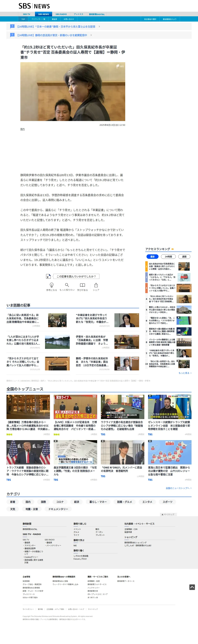Open 静岡新聞データベース footer link
This screenshot has height=644, width=198.
coord(126,581)
